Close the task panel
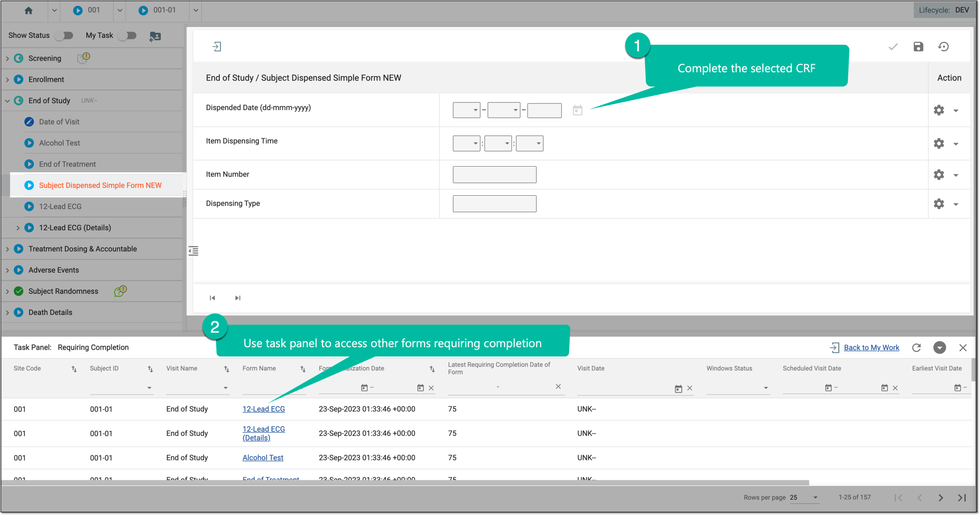 tap(963, 348)
